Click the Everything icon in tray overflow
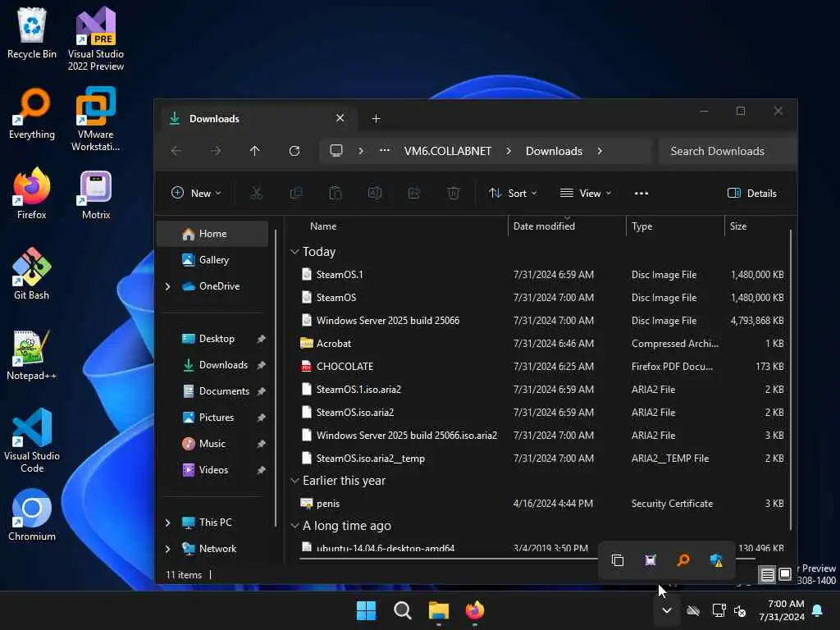Screen dimensions: 840x630 click(683, 560)
